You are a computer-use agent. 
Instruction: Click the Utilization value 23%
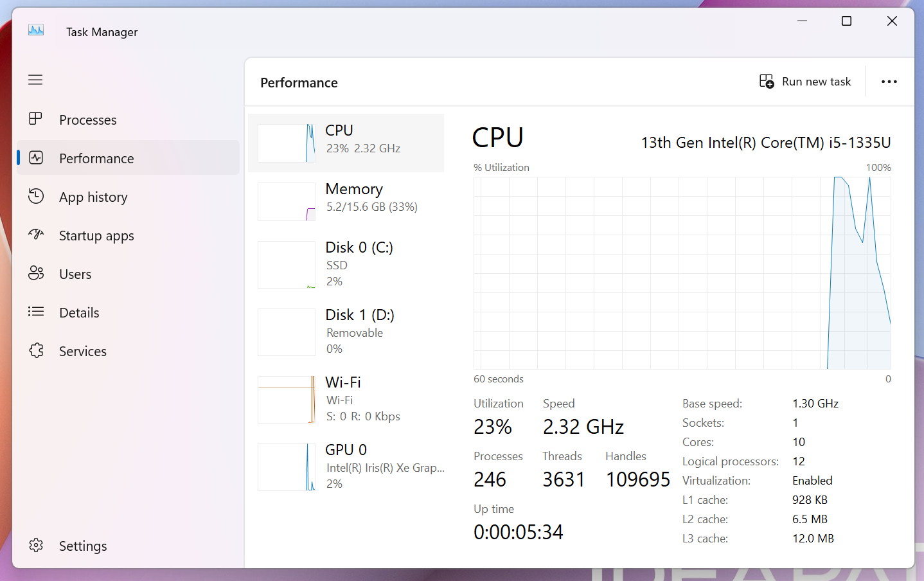point(493,427)
